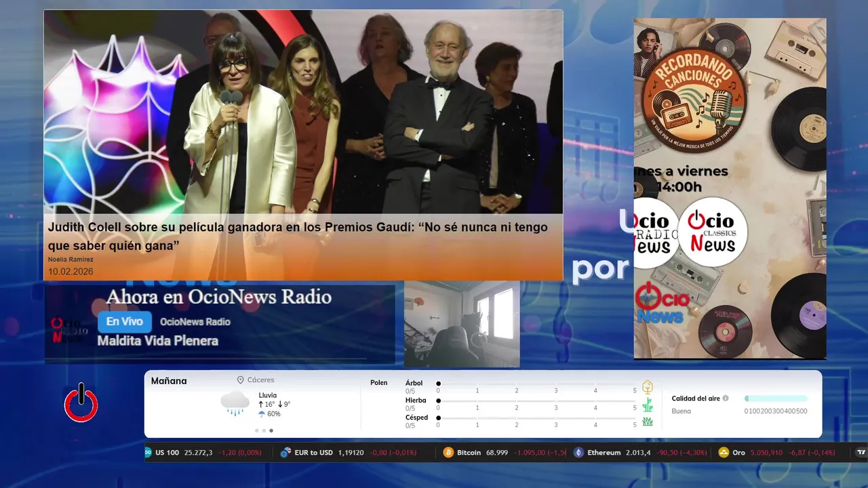Screen dimensions: 868x488
Task: Click the Césped lawn pollen icon
Action: [648, 422]
